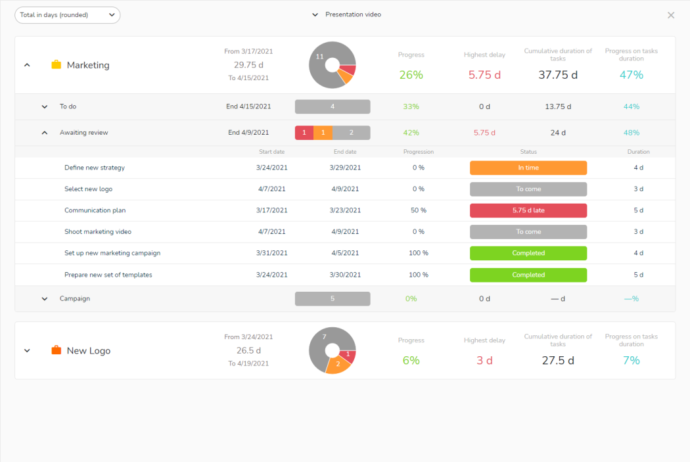Viewport: 690px width, 462px height.
Task: Click the Duration column header
Action: click(639, 152)
